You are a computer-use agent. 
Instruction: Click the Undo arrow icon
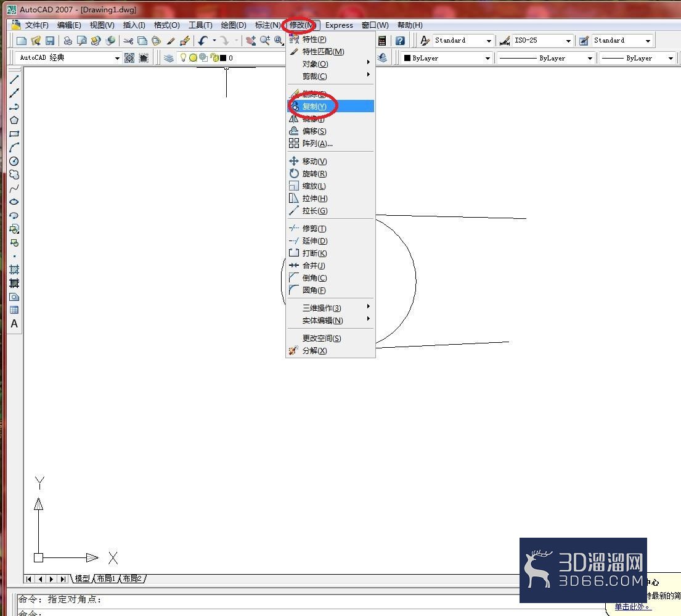(x=203, y=41)
